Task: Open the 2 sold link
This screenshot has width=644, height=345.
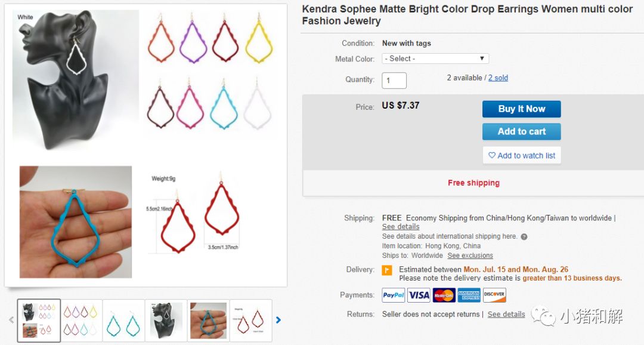Action: click(498, 78)
